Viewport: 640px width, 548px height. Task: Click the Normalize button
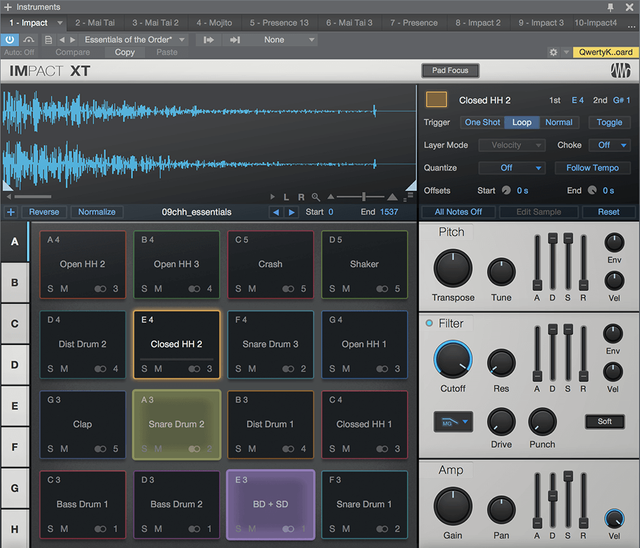coord(97,212)
